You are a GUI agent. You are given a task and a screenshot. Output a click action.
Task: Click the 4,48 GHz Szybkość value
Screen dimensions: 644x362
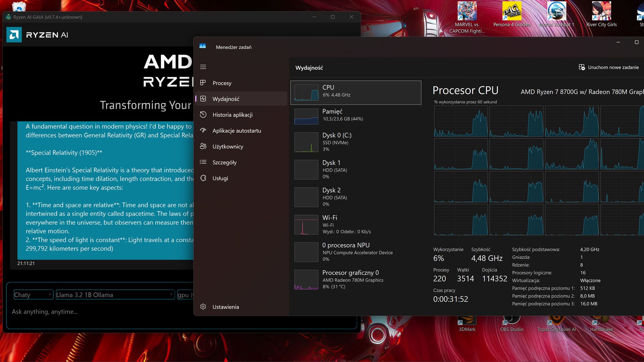pyautogui.click(x=487, y=258)
